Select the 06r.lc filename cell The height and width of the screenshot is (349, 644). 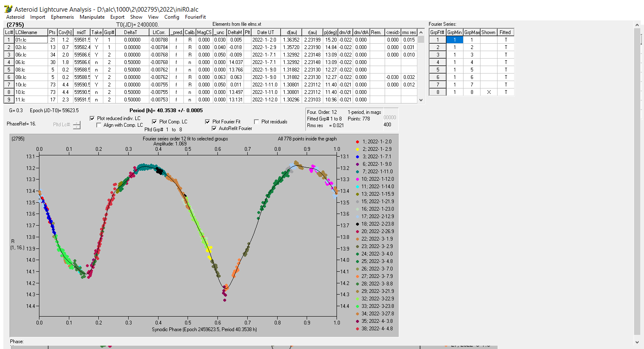tap(31, 55)
